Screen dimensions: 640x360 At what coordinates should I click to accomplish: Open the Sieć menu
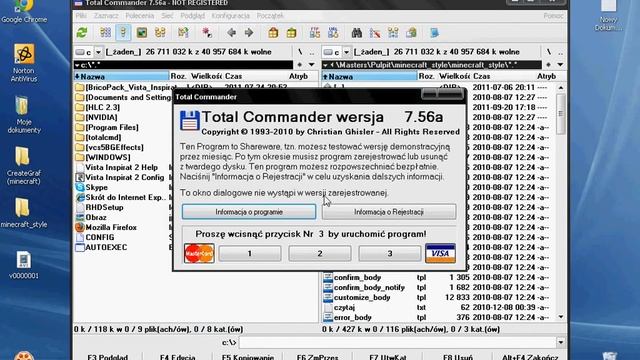point(167,16)
